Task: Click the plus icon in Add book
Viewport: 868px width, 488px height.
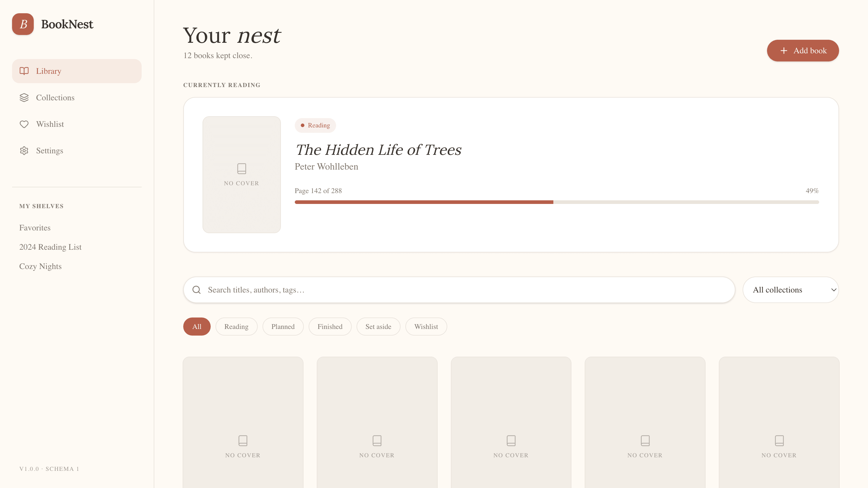Action: click(x=784, y=51)
